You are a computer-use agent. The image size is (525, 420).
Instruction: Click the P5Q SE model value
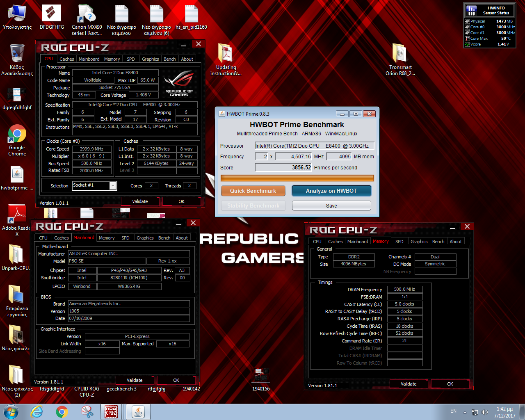click(107, 261)
